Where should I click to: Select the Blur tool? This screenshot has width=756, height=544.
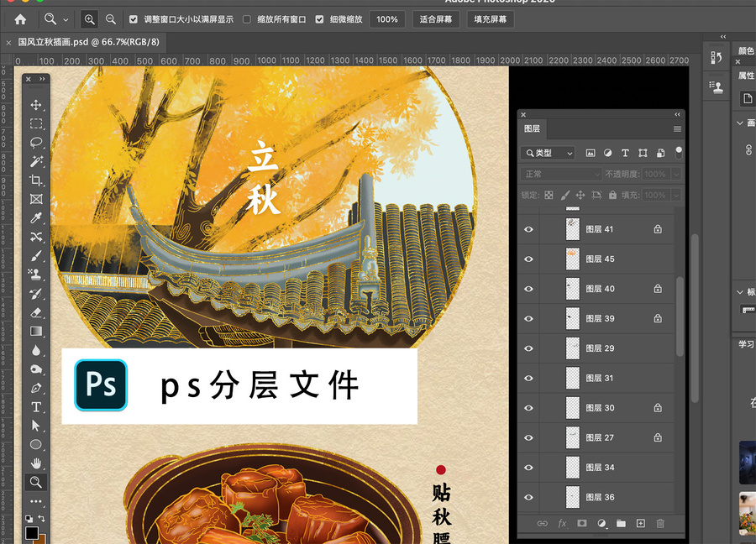(36, 350)
